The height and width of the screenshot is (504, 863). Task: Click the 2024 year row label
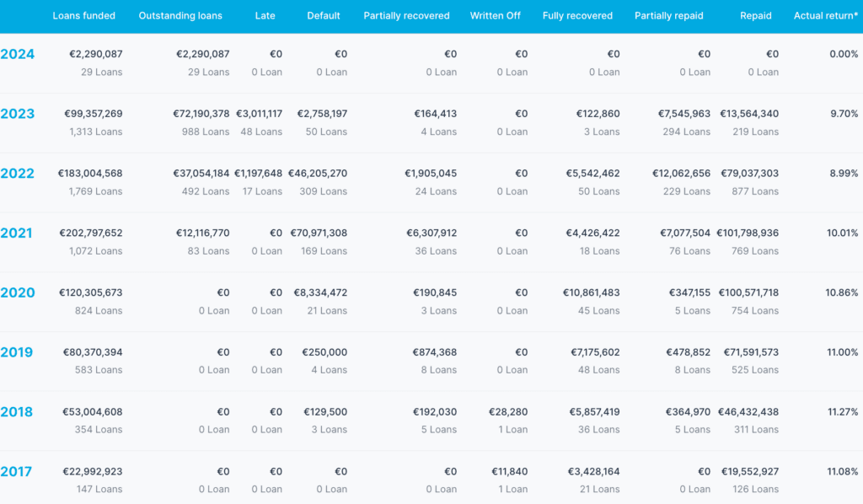click(x=18, y=55)
